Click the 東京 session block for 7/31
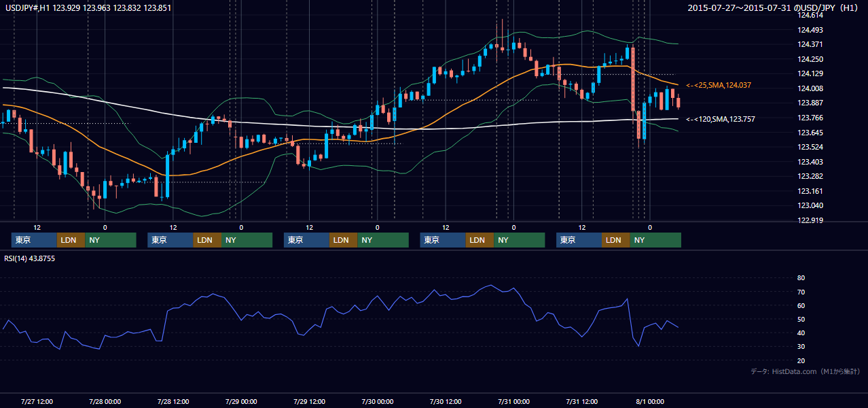This screenshot has height=408, width=868. click(579, 240)
